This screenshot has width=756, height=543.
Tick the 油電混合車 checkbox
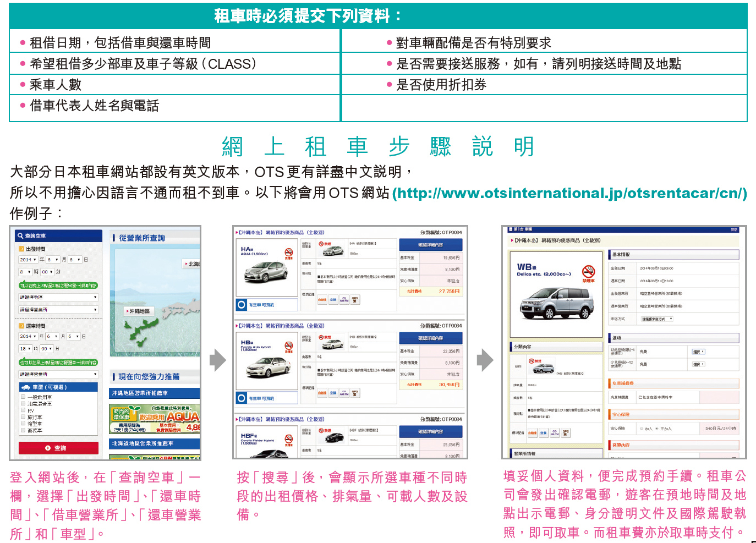click(23, 403)
